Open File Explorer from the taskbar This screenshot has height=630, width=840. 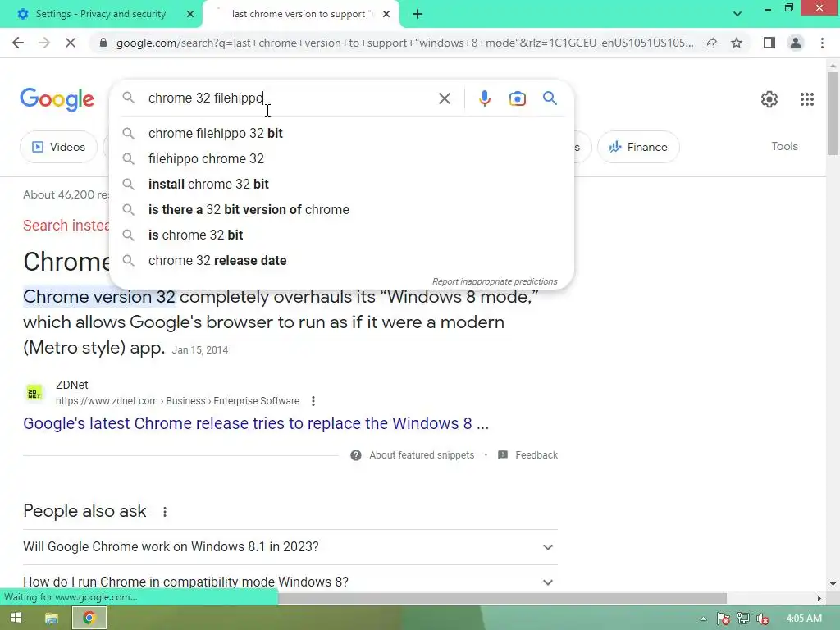click(52, 619)
